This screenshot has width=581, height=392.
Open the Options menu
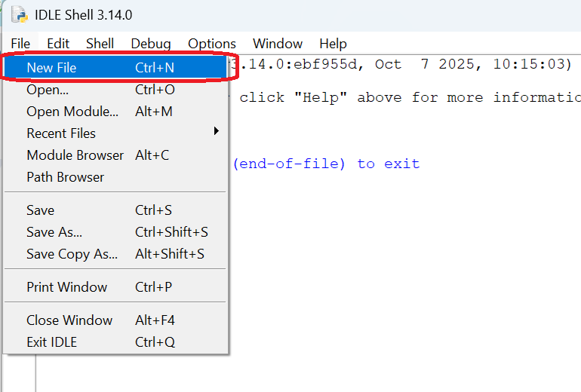[x=212, y=44]
